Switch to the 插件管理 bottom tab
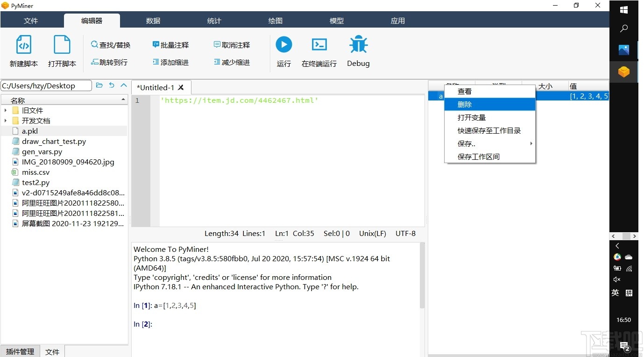The width and height of the screenshot is (644, 357). point(20,351)
